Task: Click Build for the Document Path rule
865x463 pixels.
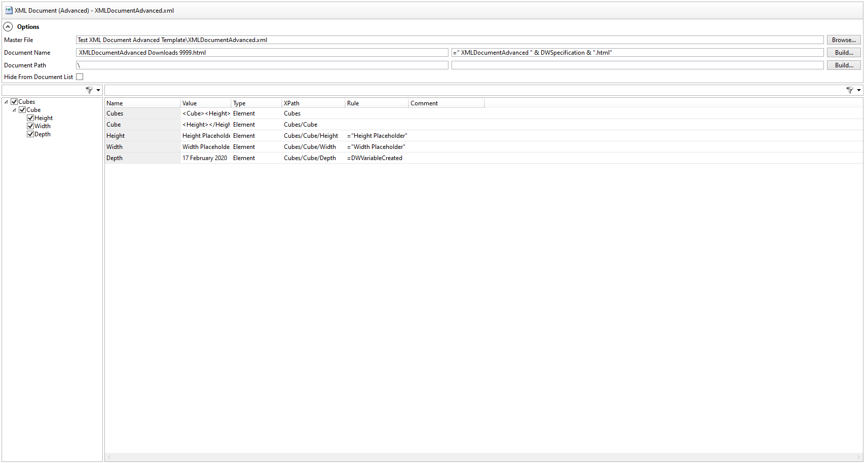Action: [843, 65]
